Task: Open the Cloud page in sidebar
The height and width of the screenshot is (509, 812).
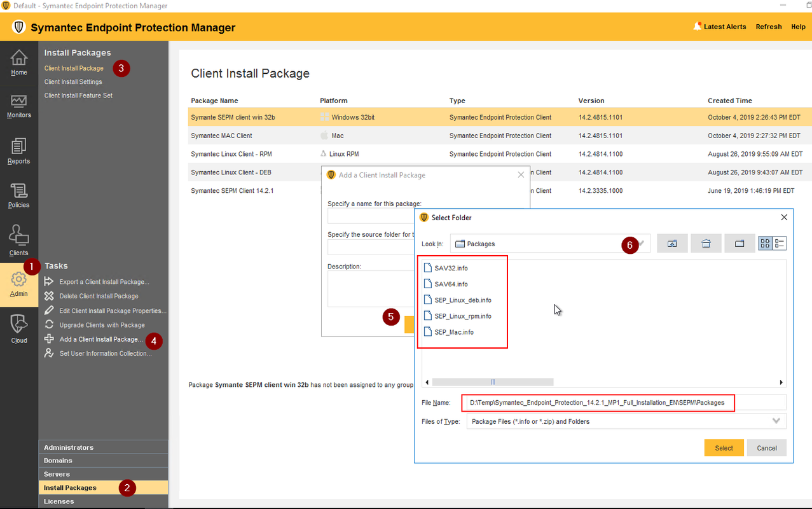Action: (19, 330)
